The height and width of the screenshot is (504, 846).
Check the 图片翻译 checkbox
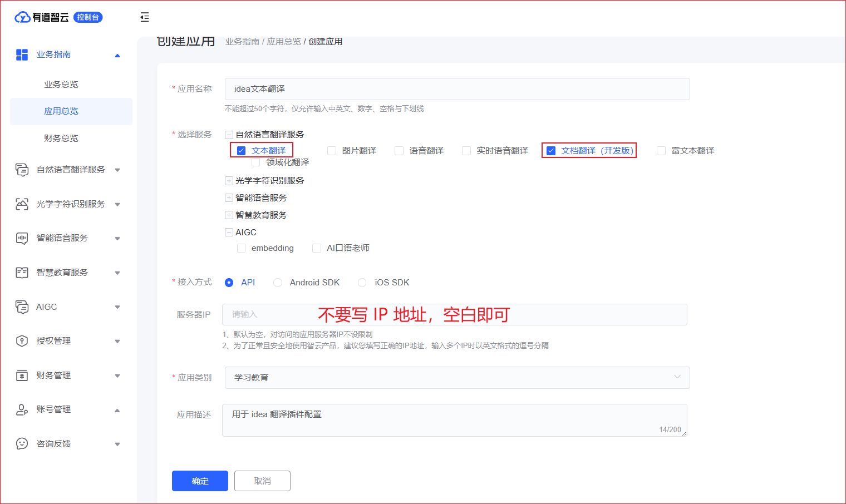(332, 151)
